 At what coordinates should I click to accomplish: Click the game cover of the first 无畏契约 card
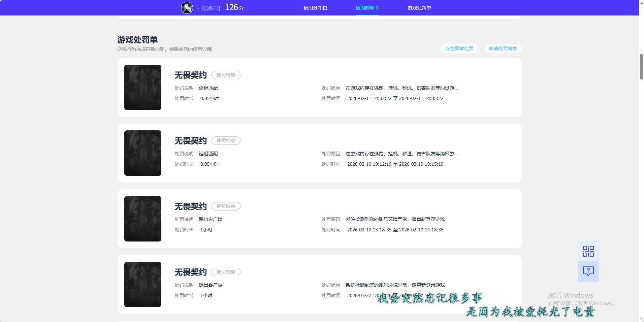tap(142, 87)
